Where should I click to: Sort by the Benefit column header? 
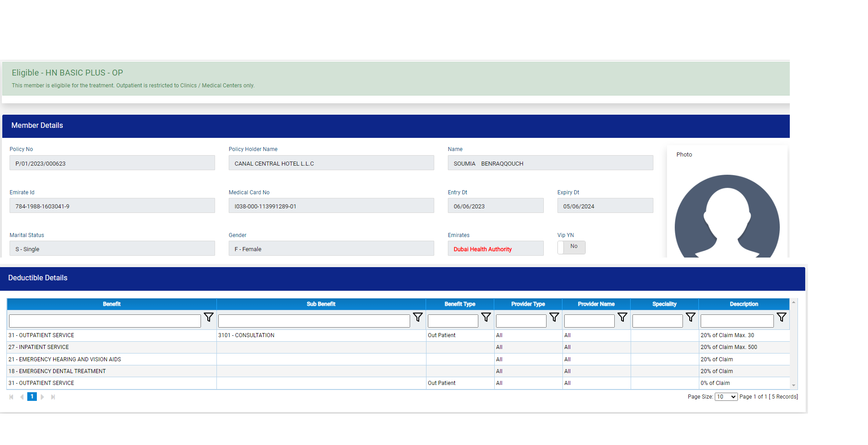coord(111,304)
